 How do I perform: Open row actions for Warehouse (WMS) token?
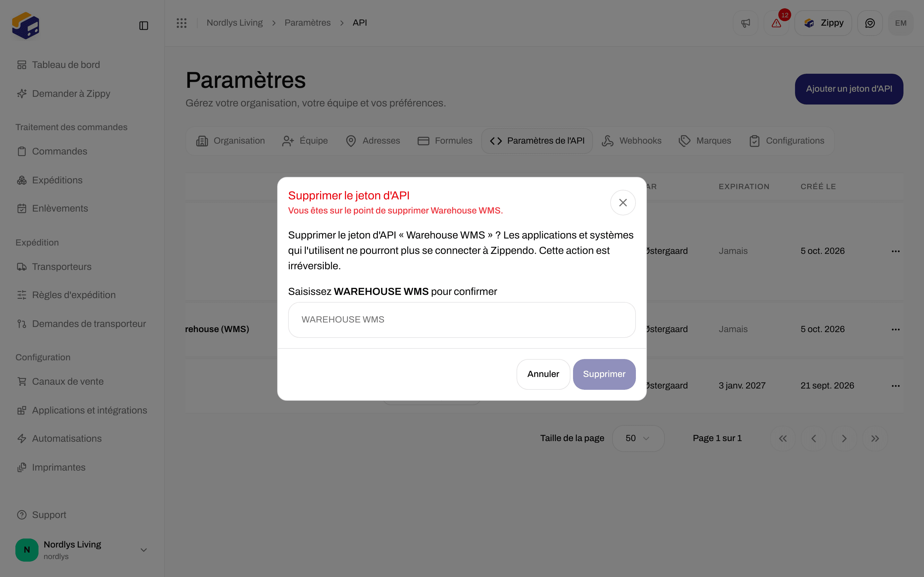click(x=896, y=329)
